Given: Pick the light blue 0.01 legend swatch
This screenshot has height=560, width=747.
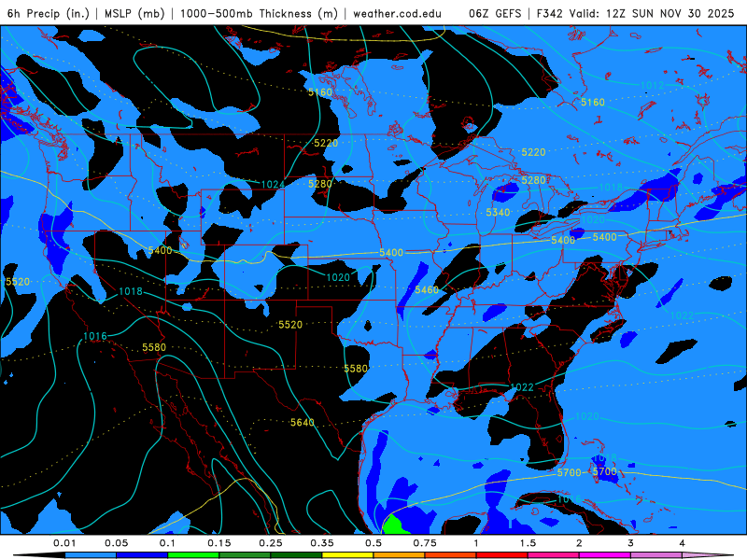Looking at the screenshot, I should point(91,555).
